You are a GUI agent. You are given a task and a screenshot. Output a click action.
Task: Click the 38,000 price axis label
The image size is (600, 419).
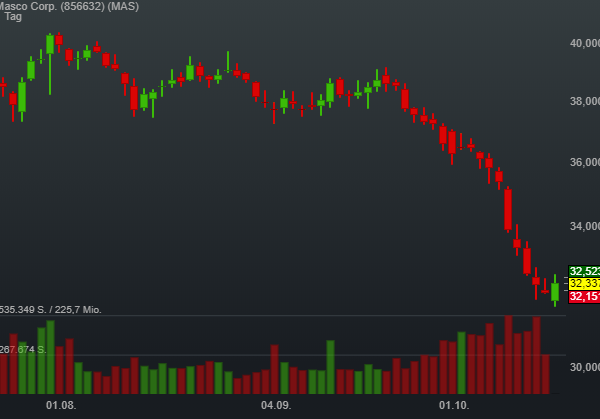click(585, 101)
